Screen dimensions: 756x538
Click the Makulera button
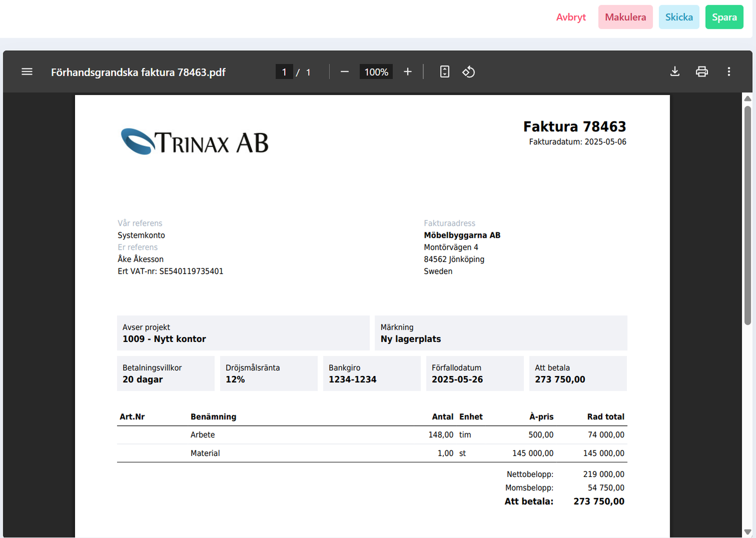[625, 17]
